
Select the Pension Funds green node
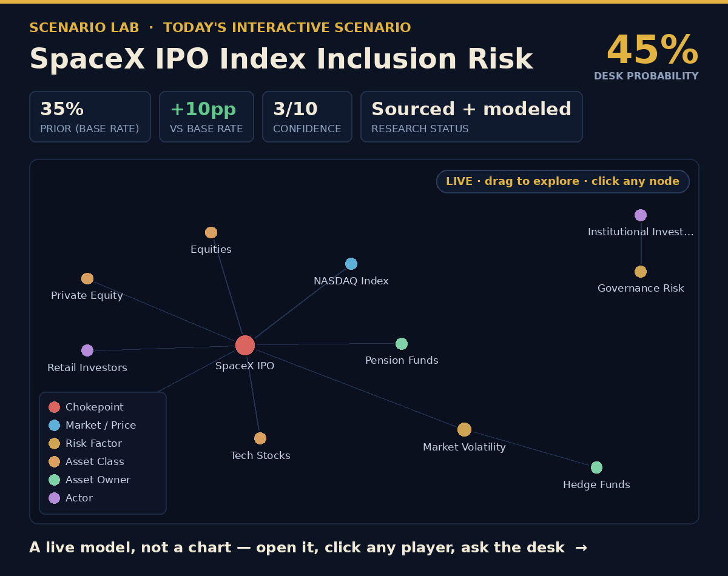click(x=402, y=344)
